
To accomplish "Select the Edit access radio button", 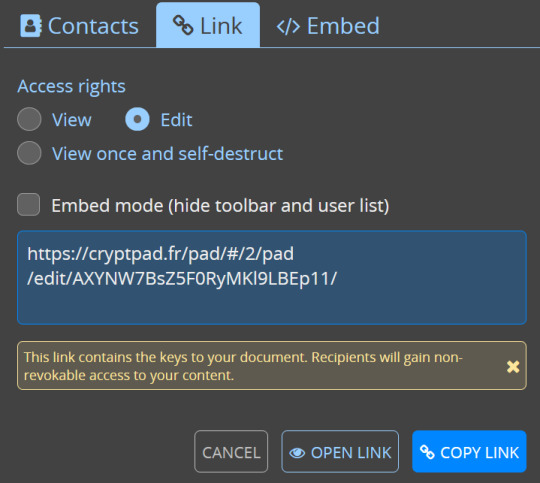I will [137, 119].
